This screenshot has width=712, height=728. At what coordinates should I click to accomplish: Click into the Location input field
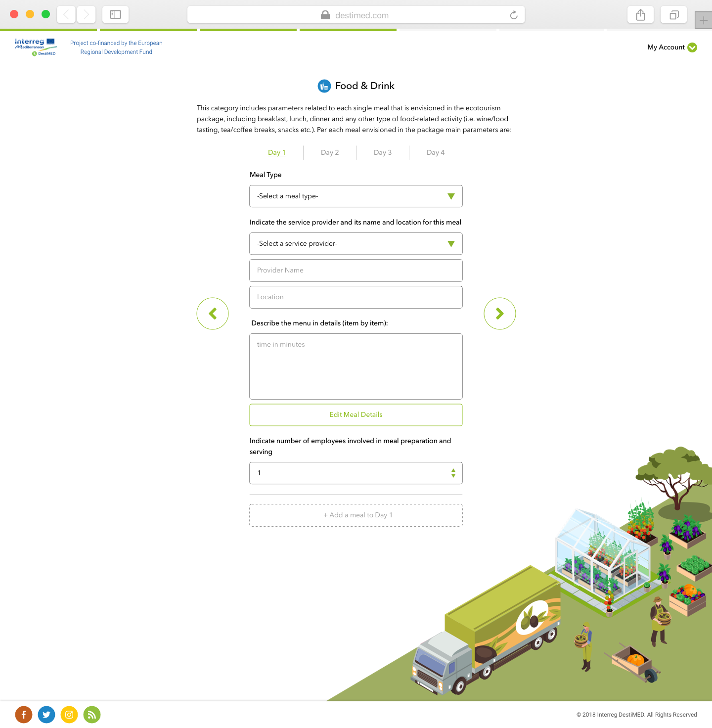pyautogui.click(x=356, y=297)
